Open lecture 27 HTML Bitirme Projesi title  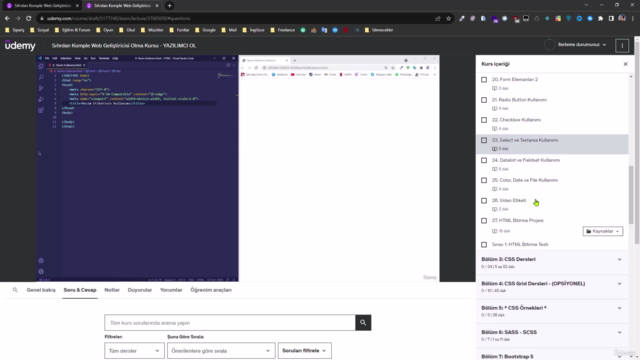pyautogui.click(x=518, y=220)
